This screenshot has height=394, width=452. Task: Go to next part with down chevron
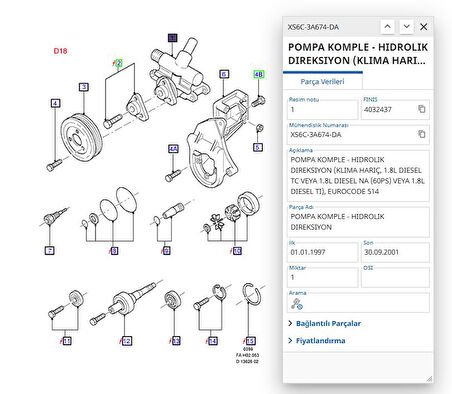click(x=406, y=27)
